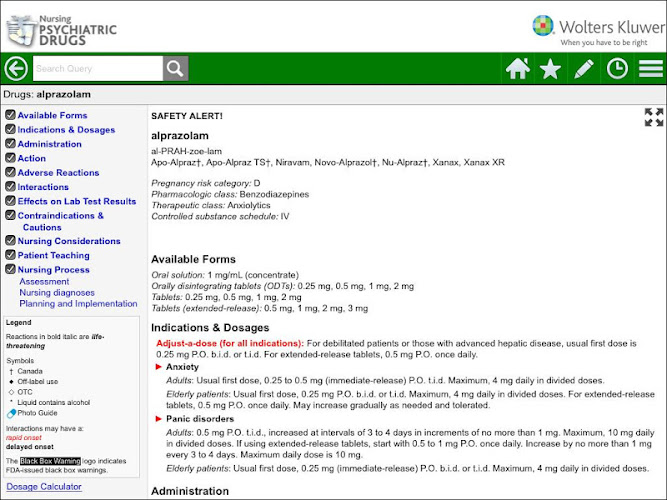Uncheck the Interactions checkbox
Image resolution: width=667 pixels, height=500 pixels.
click(x=10, y=186)
